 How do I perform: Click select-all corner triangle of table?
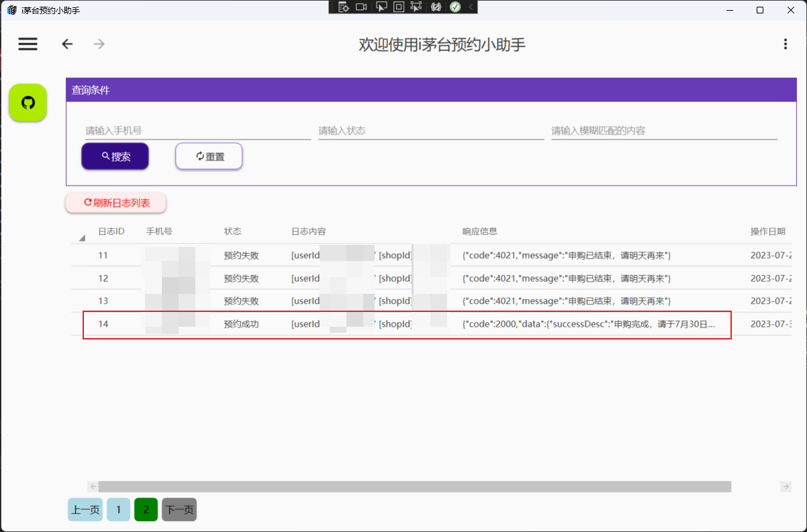pyautogui.click(x=83, y=237)
